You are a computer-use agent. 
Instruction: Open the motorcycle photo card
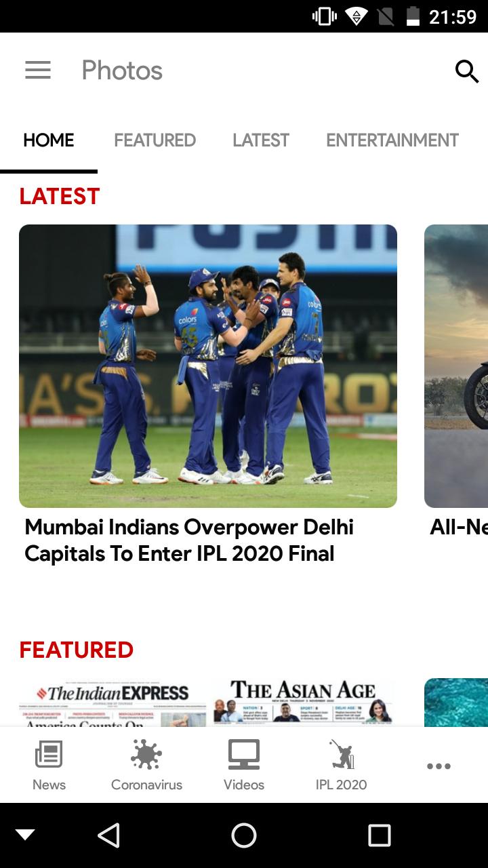456,366
